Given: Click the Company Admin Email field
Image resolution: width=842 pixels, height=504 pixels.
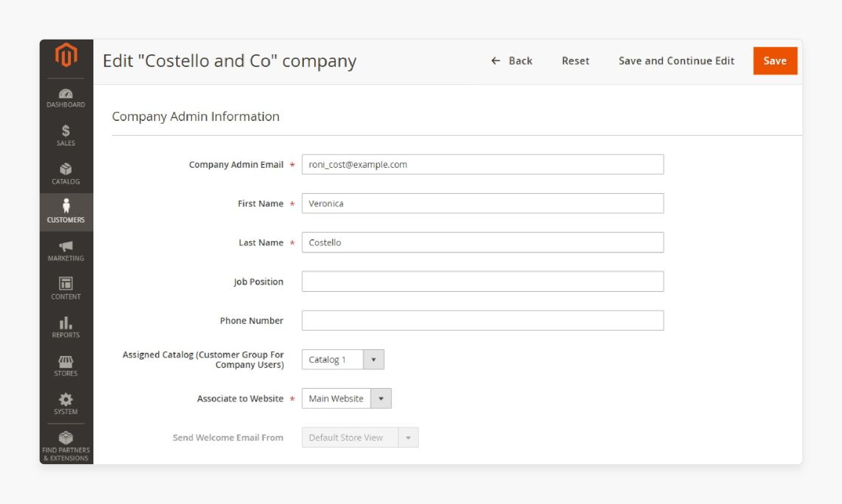Looking at the screenshot, I should (x=483, y=164).
